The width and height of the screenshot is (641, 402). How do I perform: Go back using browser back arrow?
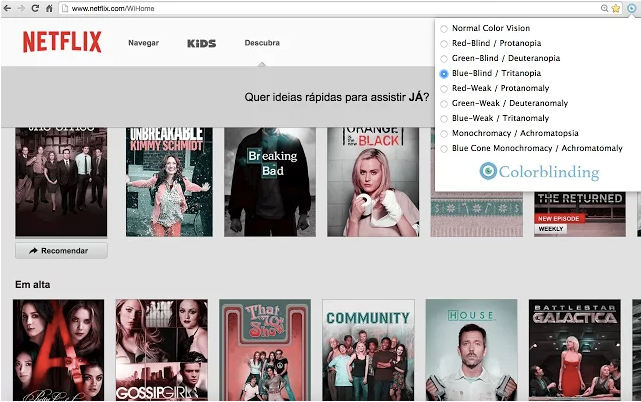click(x=7, y=8)
